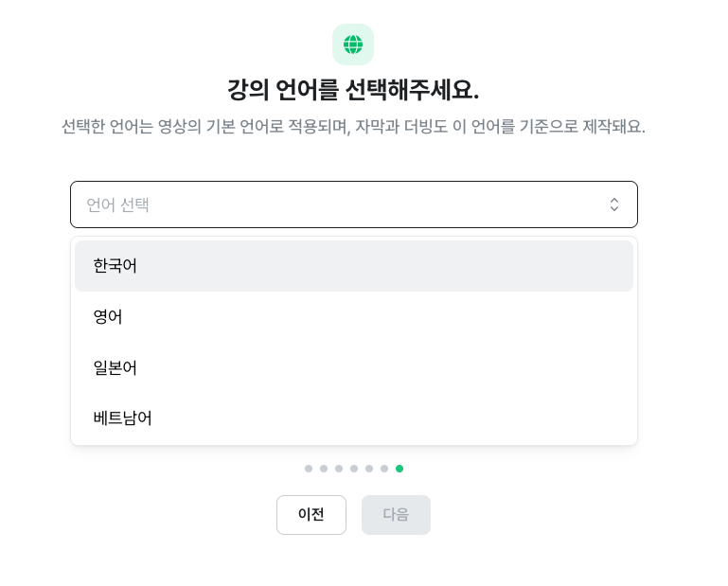Screen dimensions: 728x586
Task: Click the gray description text below heading
Action: [353, 127]
